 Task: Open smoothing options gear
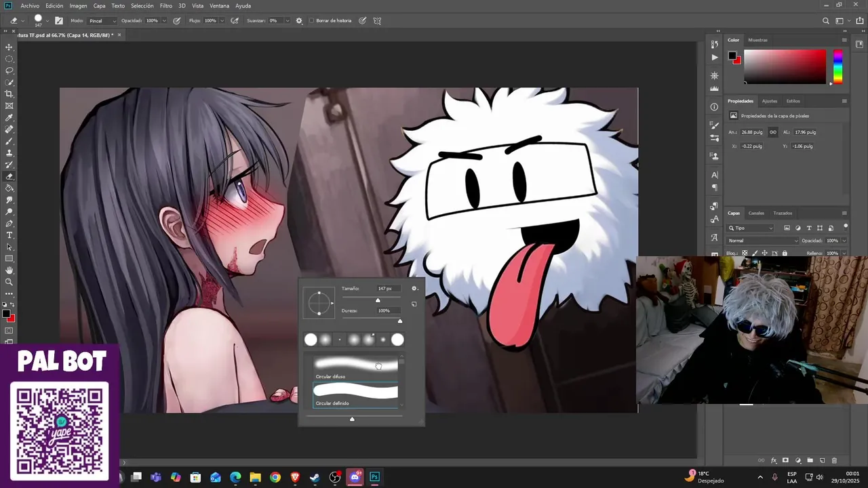[x=299, y=20]
